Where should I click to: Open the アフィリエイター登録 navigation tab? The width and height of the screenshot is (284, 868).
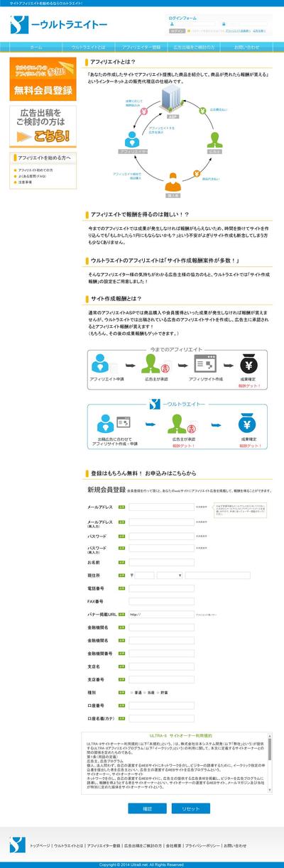tap(141, 46)
